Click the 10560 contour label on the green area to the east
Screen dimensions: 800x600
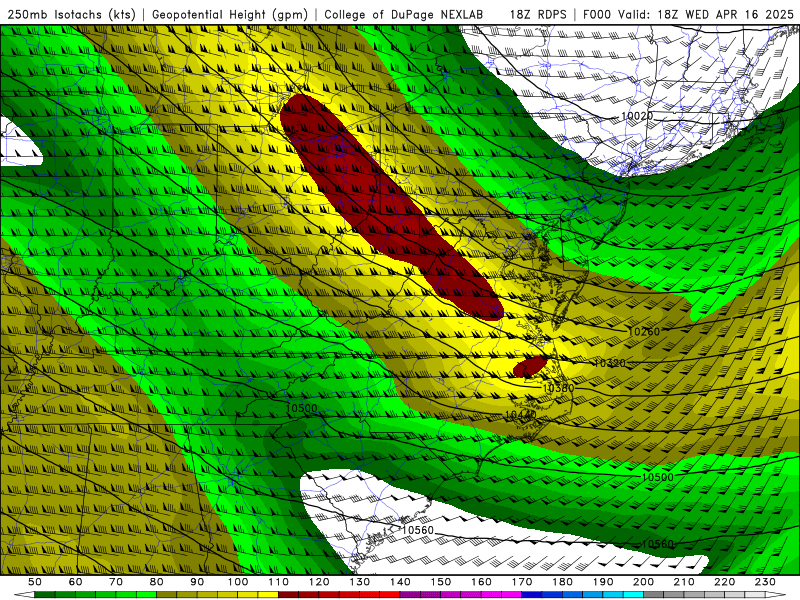657,544
